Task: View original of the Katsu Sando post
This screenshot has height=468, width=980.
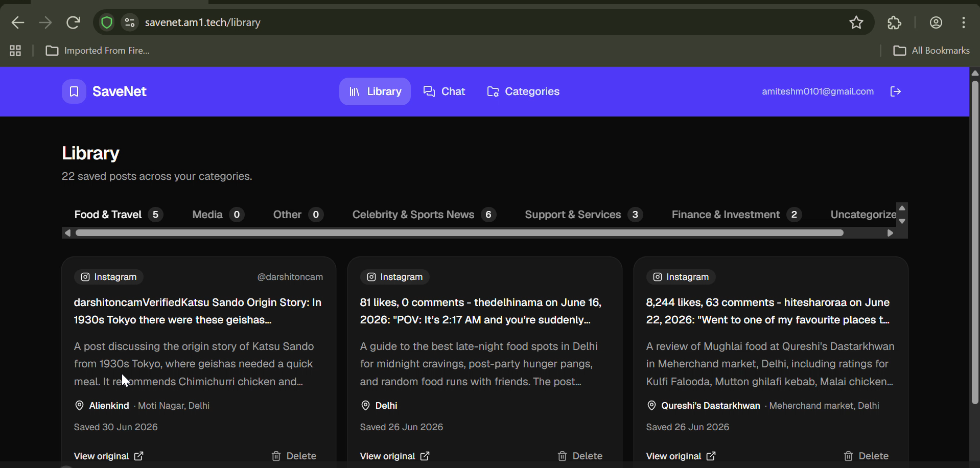Action: (109, 456)
